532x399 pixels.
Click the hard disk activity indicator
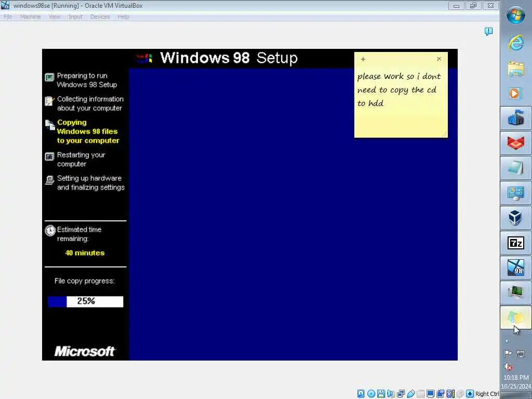(x=361, y=394)
